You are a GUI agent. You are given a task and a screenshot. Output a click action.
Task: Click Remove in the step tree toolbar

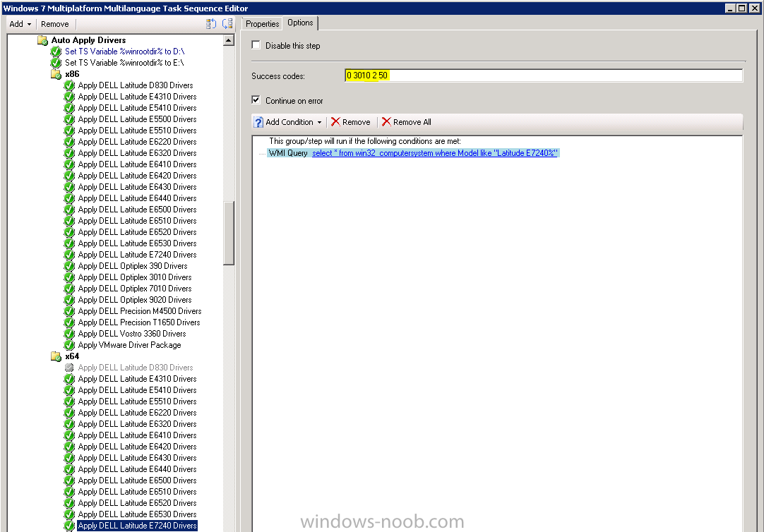click(x=54, y=24)
